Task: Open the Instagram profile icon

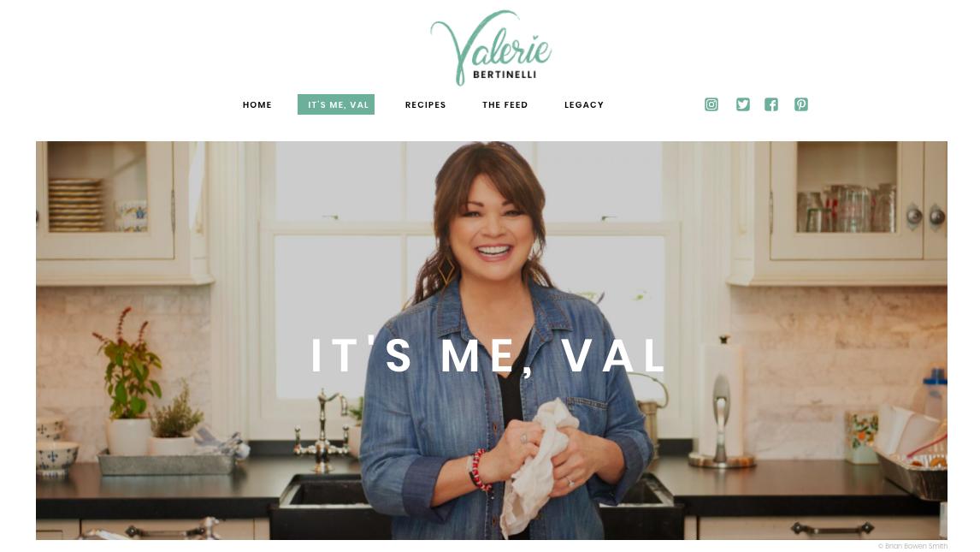Action: pyautogui.click(x=711, y=104)
